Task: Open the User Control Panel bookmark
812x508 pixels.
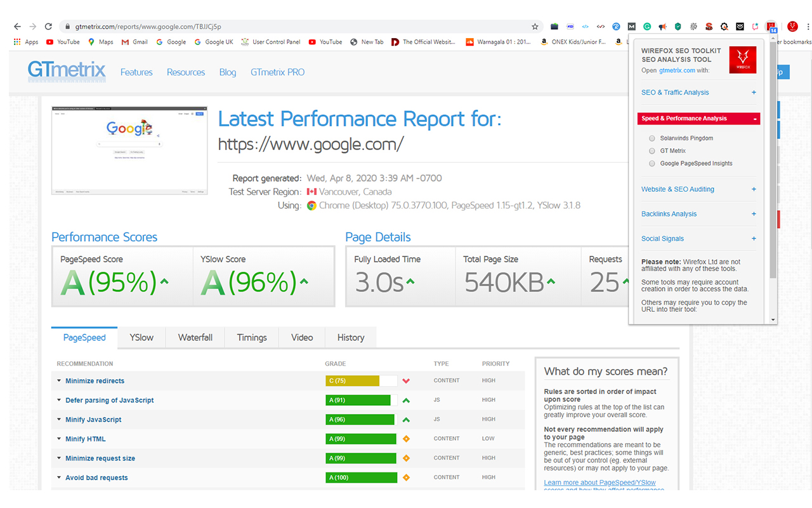Action: click(271, 42)
